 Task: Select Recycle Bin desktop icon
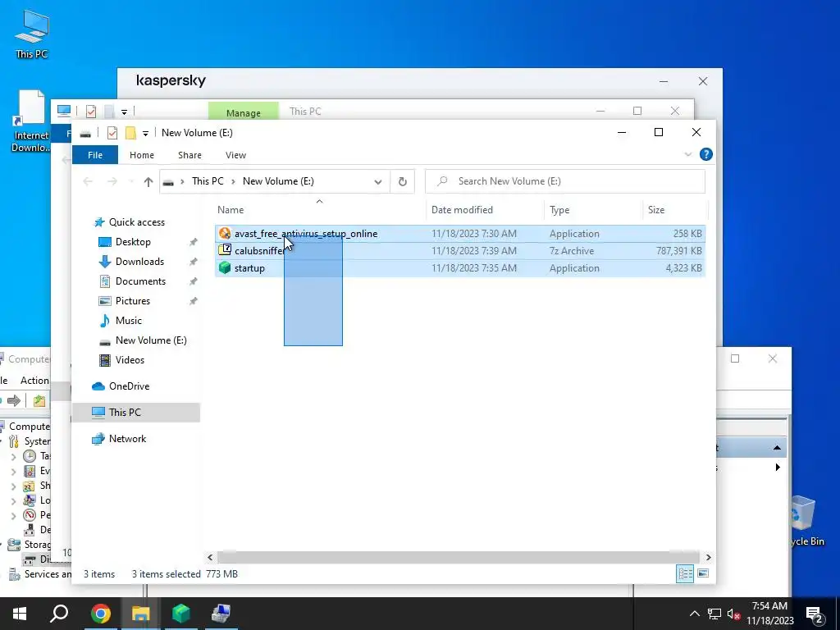click(x=806, y=521)
